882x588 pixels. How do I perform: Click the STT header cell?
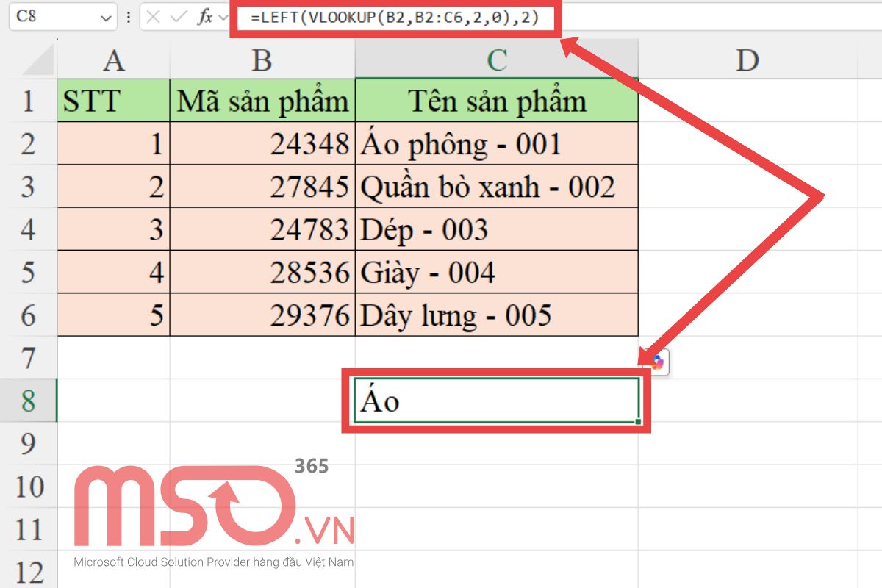114,101
